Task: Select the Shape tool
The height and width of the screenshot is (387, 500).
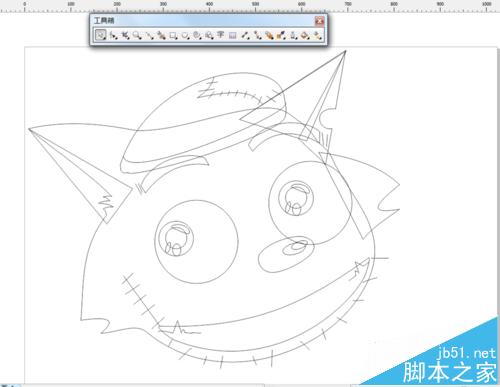Action: pyautogui.click(x=113, y=35)
